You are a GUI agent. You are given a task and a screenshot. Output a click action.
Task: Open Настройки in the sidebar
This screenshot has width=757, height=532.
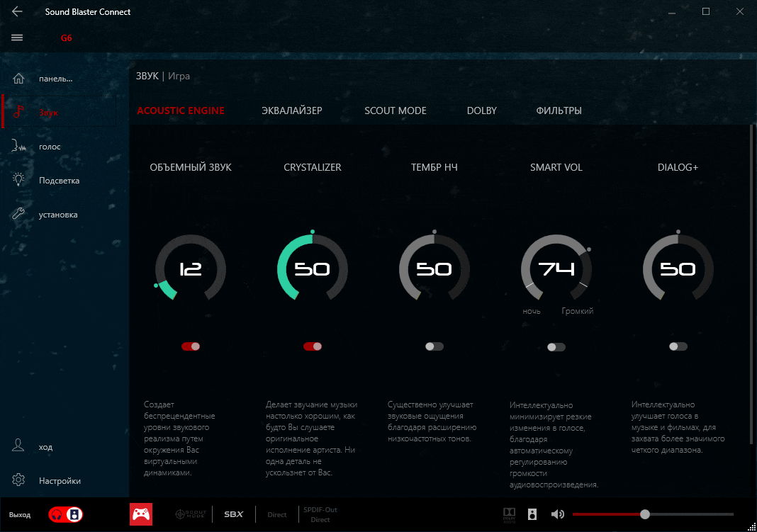tap(60, 481)
